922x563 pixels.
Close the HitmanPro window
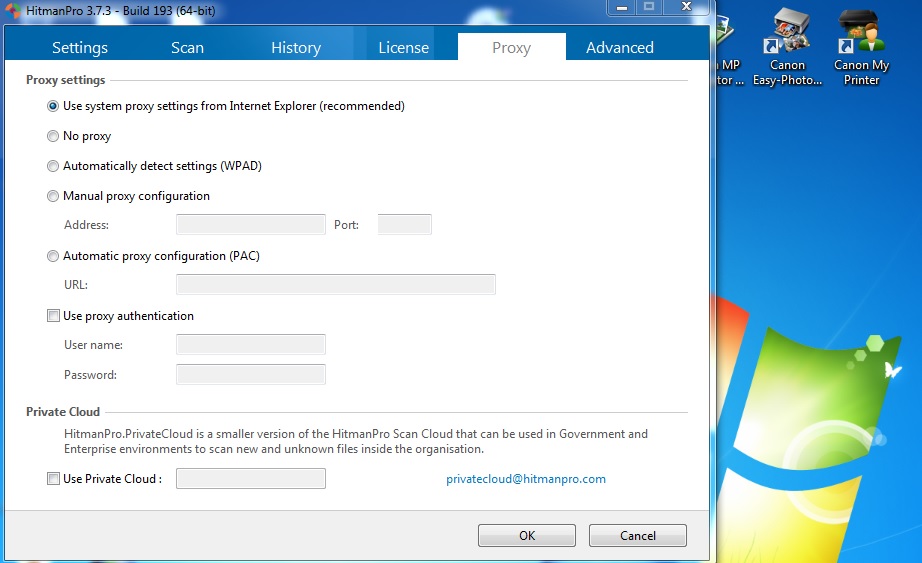(x=686, y=7)
